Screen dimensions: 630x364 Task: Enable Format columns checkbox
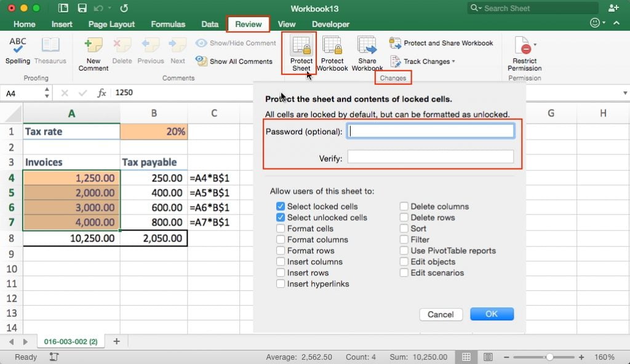[x=281, y=239]
